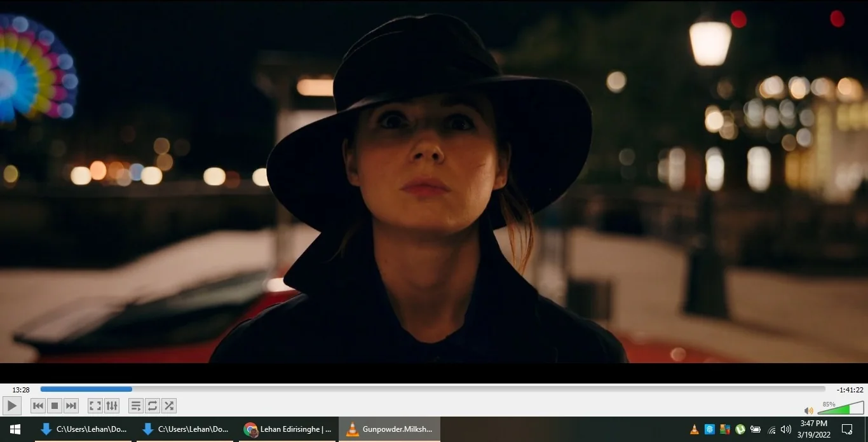Screen dimensions: 868x442
Task: Open uTorrent tray icon
Action: (740, 429)
